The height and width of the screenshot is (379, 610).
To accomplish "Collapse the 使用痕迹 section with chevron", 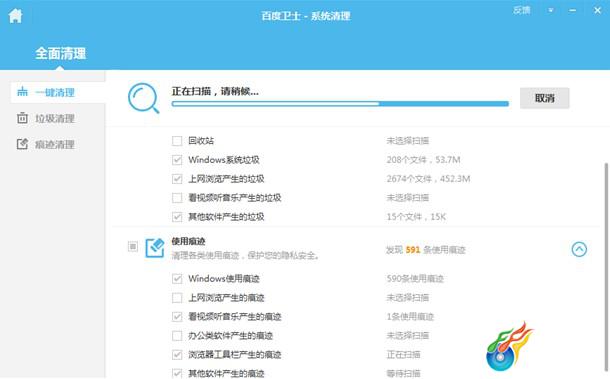I will click(579, 249).
